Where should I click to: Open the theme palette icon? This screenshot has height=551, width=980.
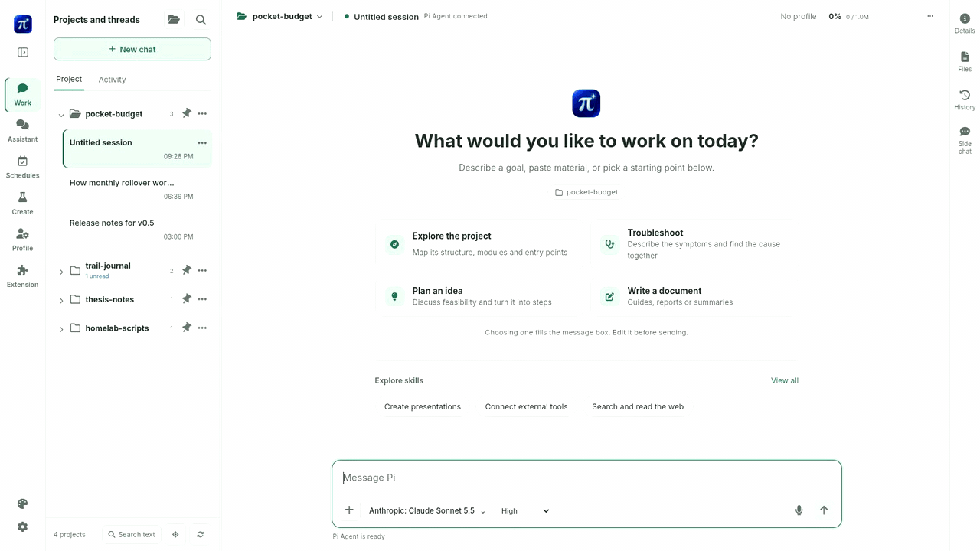point(23,504)
